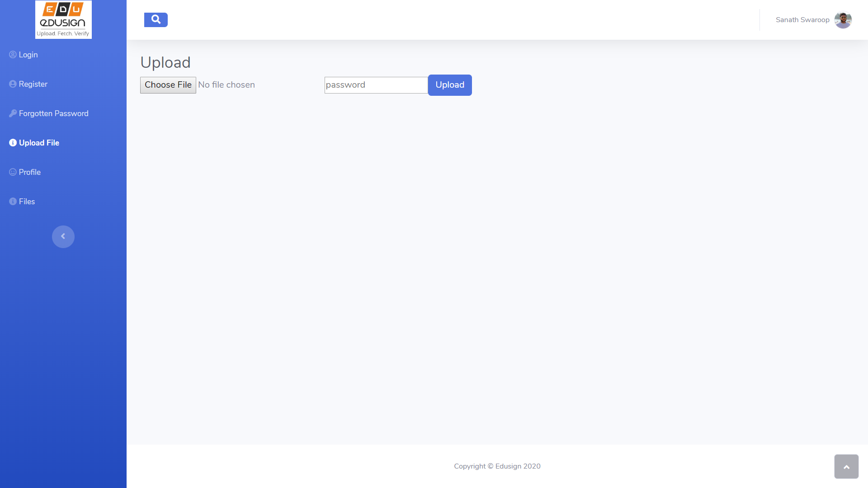Click the person icon beside Register

(x=13, y=84)
